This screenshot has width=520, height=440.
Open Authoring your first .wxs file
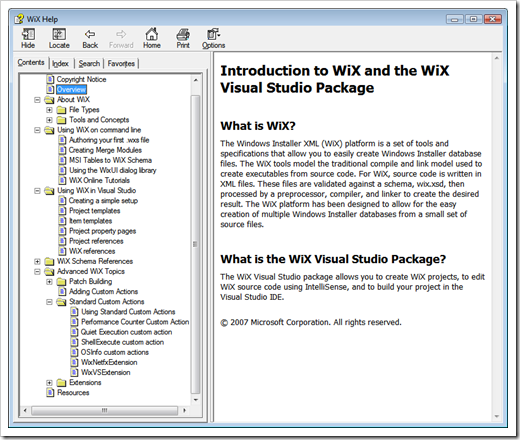[x=109, y=140]
